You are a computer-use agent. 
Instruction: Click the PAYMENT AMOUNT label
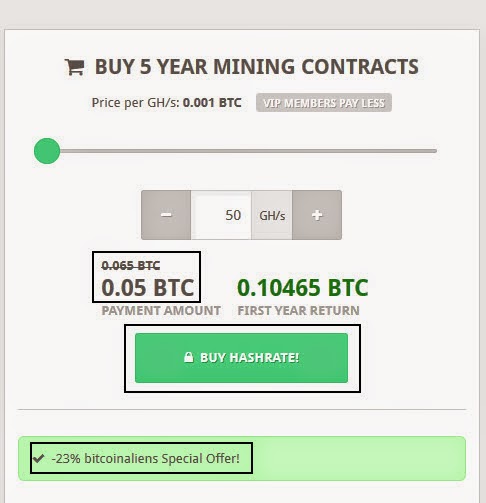coord(161,311)
